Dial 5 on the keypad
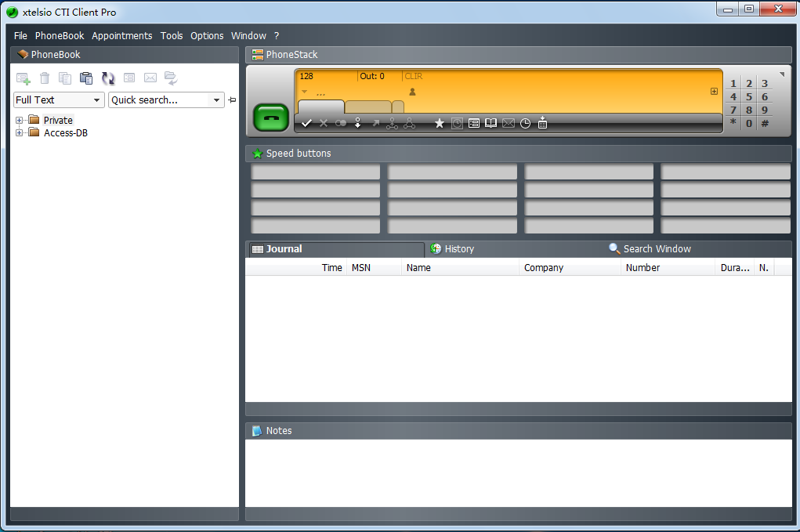The image size is (800, 532). (x=749, y=97)
